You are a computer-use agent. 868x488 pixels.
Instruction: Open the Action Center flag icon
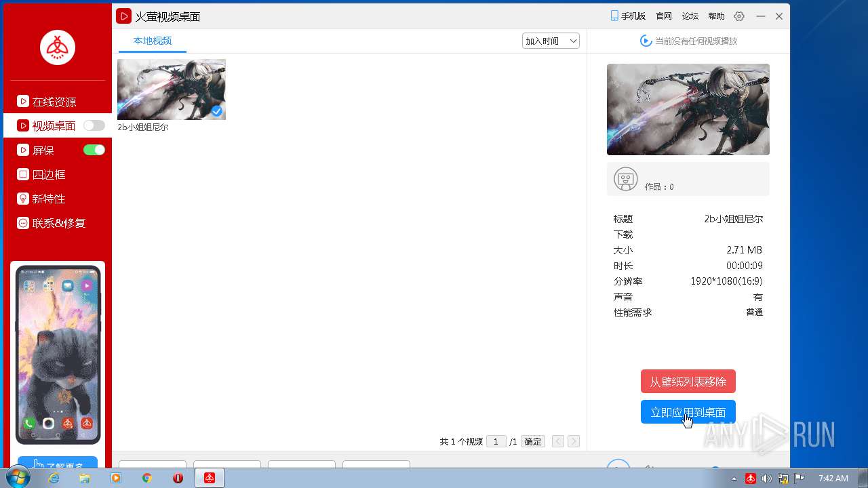(x=799, y=479)
